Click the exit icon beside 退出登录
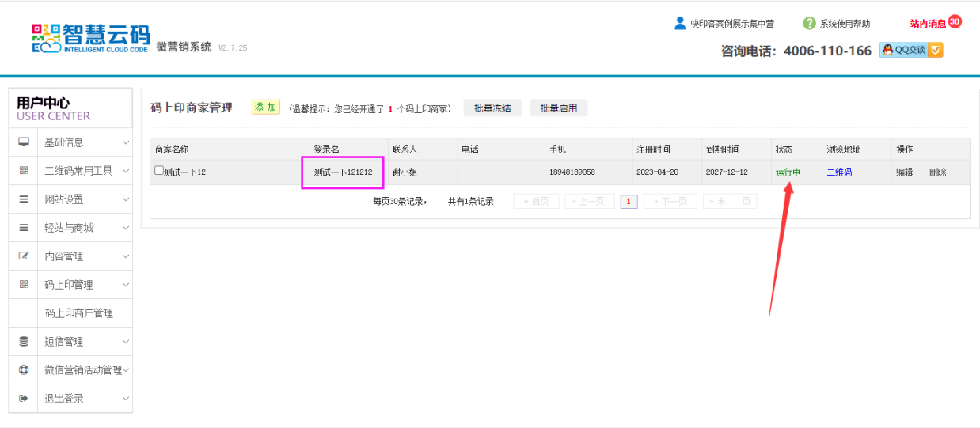The height and width of the screenshot is (428, 980). tap(24, 399)
